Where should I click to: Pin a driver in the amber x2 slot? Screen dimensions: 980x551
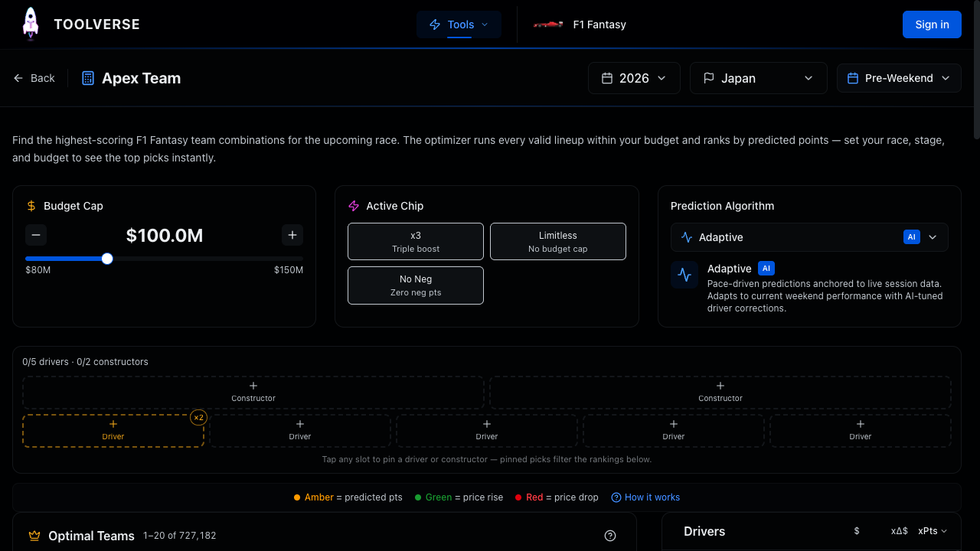pyautogui.click(x=113, y=430)
